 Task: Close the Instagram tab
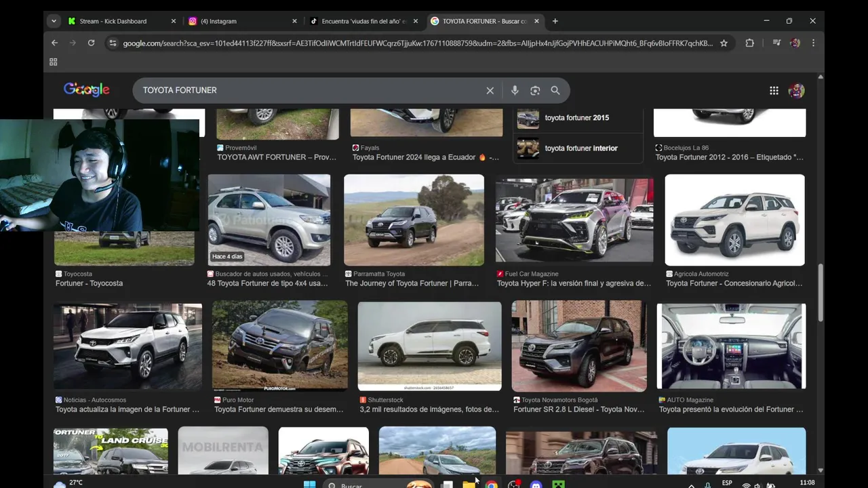pyautogui.click(x=294, y=21)
